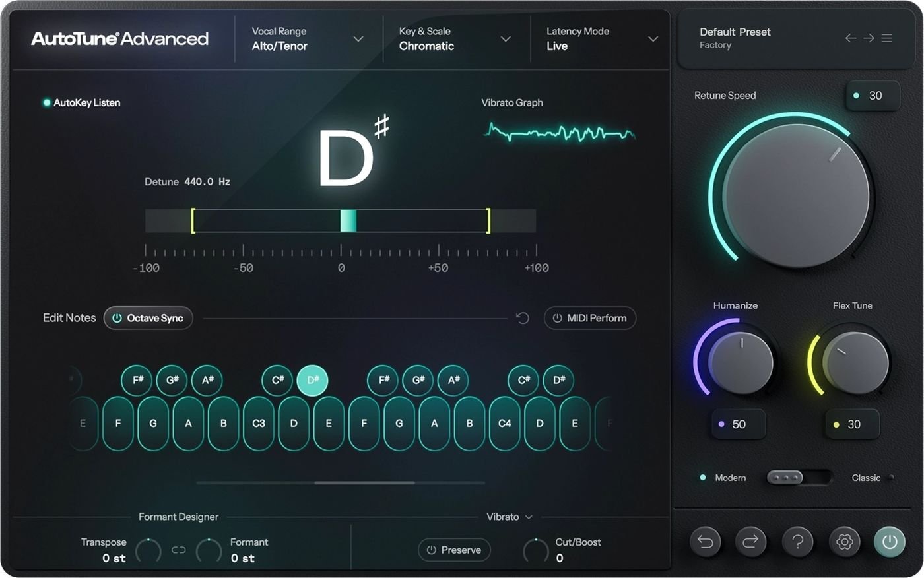Click the pitch detune meter indicator

click(348, 221)
